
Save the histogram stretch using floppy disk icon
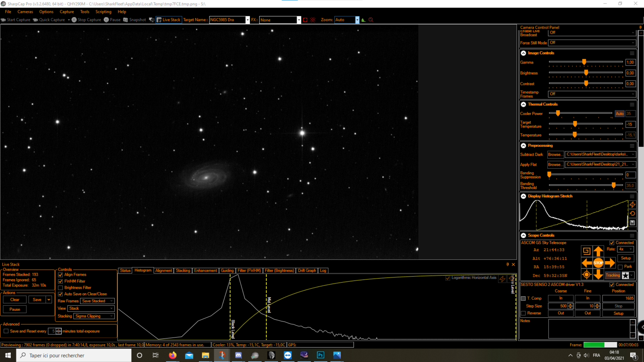tap(632, 223)
